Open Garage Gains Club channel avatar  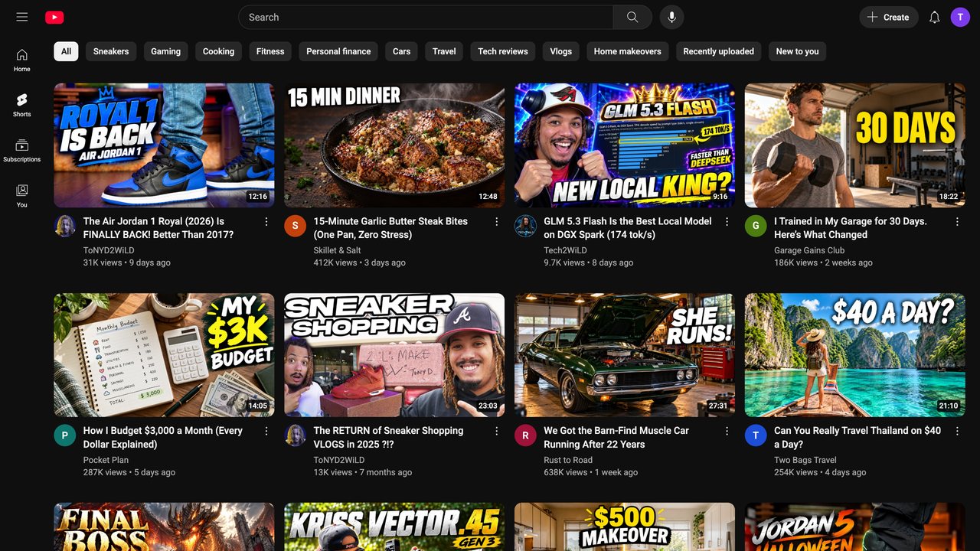click(756, 226)
